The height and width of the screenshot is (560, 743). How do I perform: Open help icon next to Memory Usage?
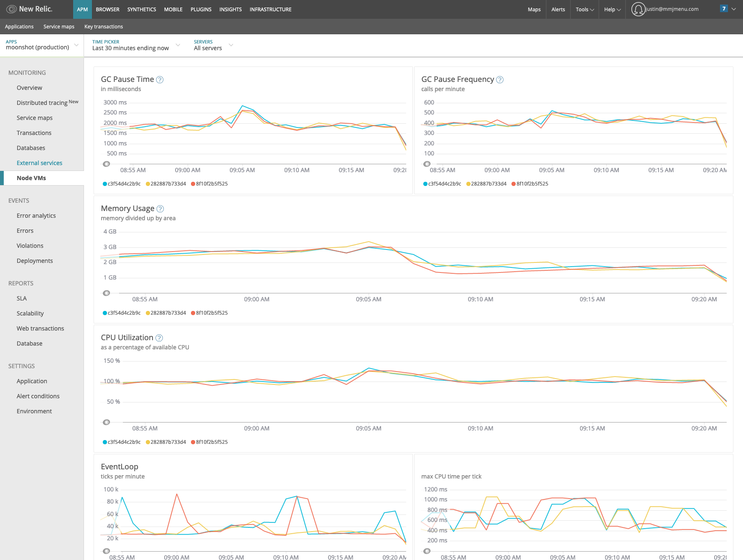pos(160,209)
